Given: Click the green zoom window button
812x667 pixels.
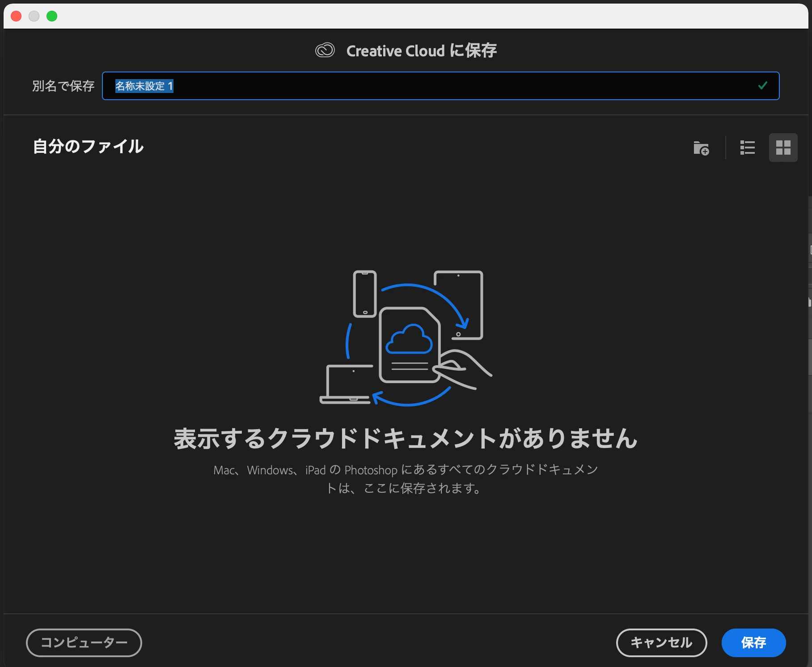Looking at the screenshot, I should [x=52, y=16].
